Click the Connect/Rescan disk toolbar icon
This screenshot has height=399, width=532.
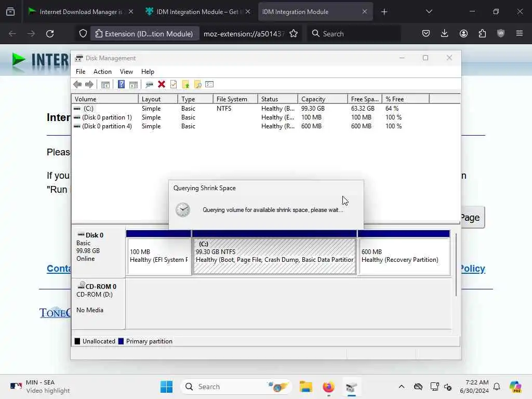(149, 85)
